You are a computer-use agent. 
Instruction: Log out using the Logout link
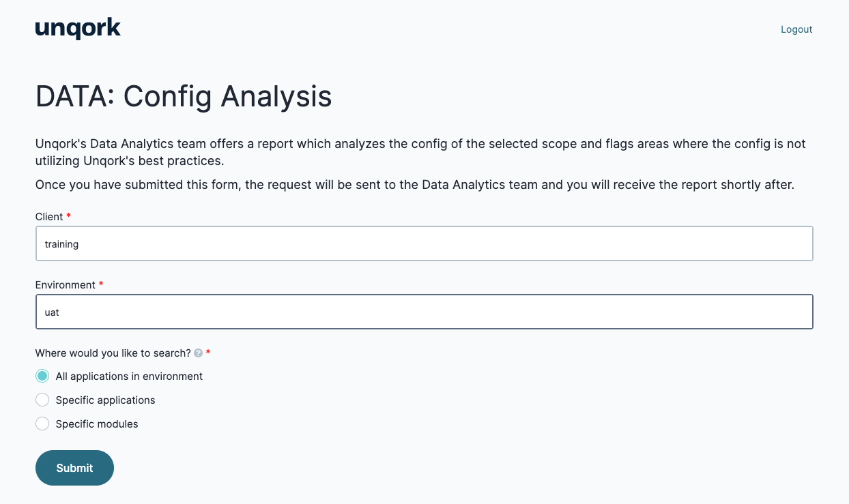796,29
